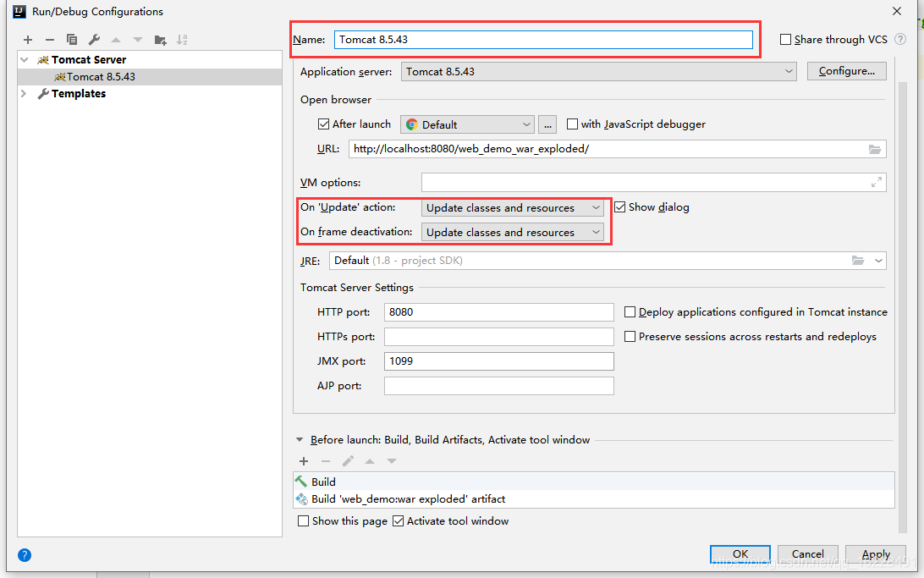Select the Templates tree item
This screenshot has width=924, height=578.
[x=79, y=94]
